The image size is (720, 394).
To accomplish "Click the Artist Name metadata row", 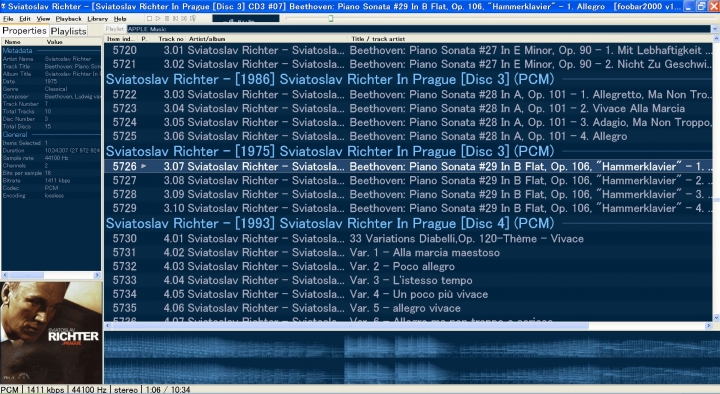I will (x=51, y=59).
